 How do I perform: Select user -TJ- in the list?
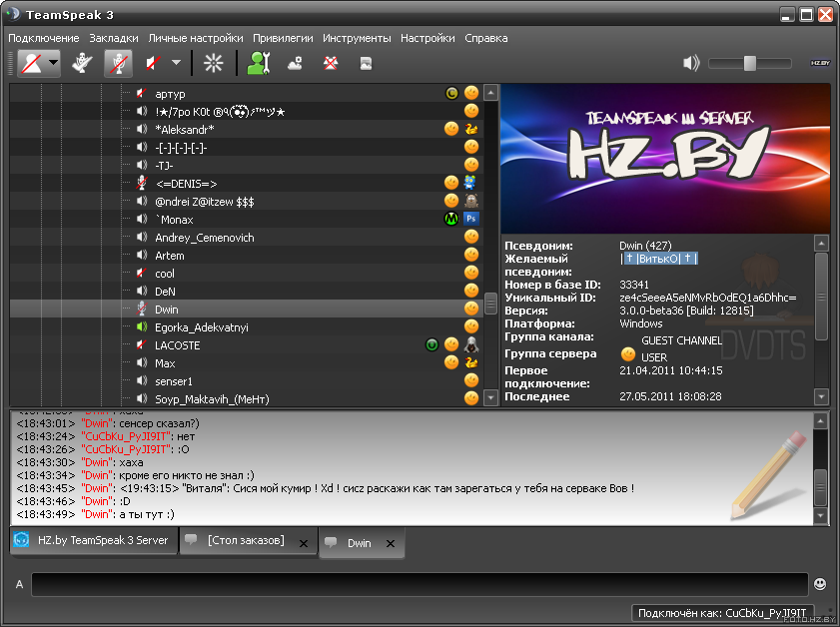point(164,166)
